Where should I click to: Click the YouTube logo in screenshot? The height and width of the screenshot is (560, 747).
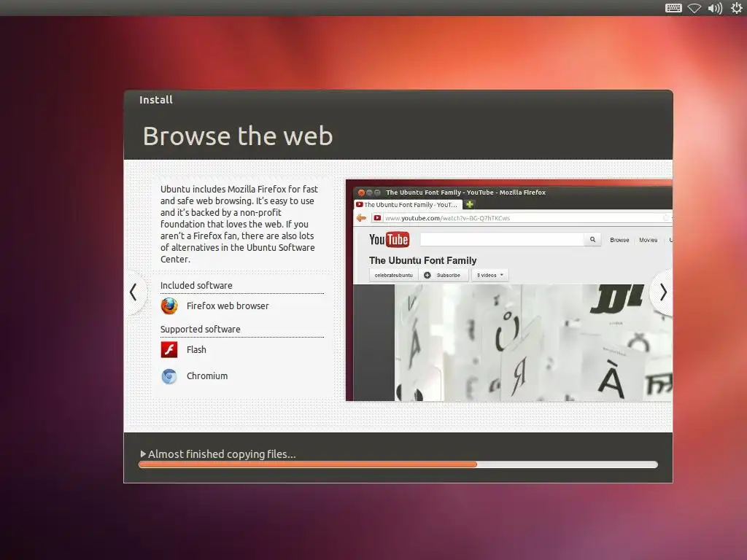click(389, 239)
